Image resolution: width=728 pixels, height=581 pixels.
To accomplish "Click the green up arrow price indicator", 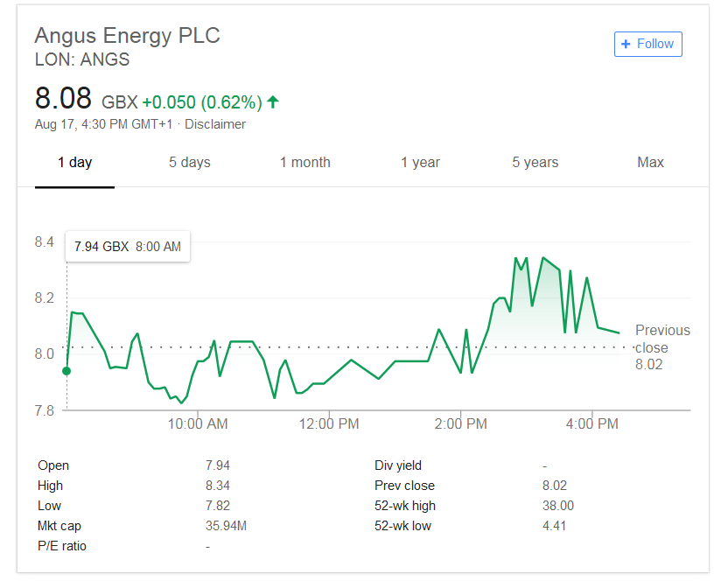I will tap(273, 101).
